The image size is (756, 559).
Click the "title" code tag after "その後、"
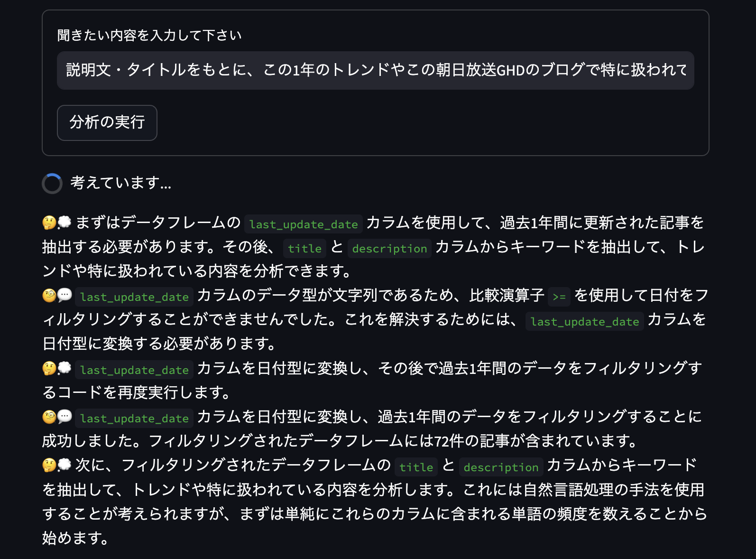[x=304, y=248]
